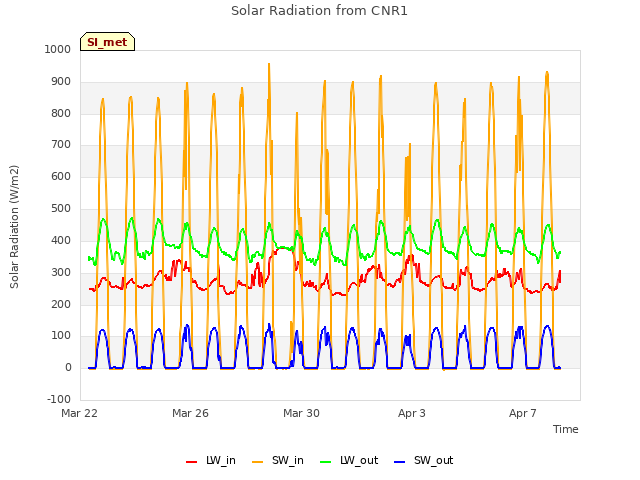Toggle the LW_out legend entry
Screen dimensions: 640x480
[349, 460]
